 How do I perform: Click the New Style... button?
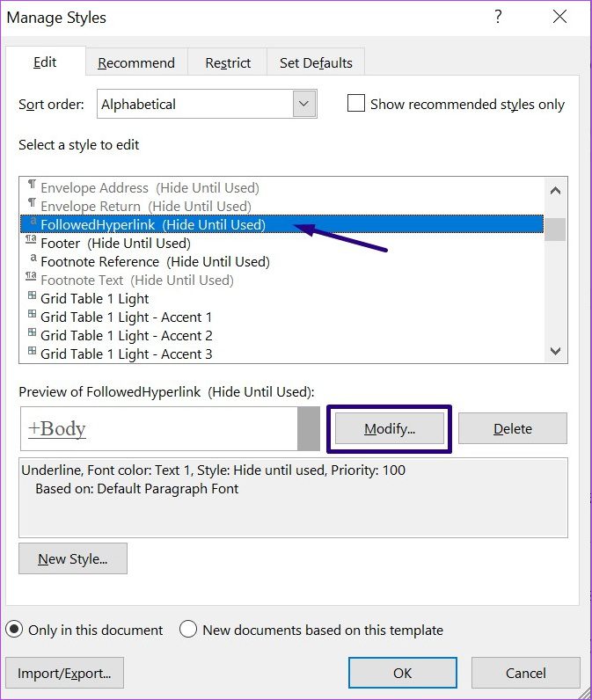tap(73, 558)
